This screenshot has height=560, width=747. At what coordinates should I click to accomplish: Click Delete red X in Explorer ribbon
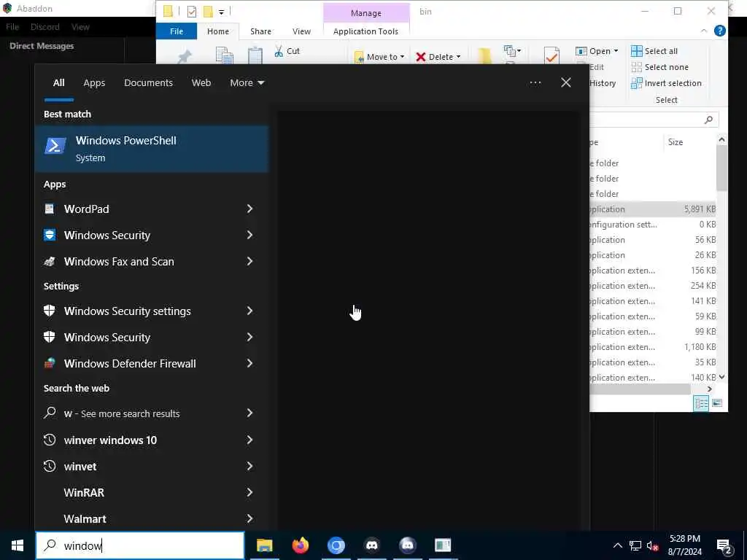[x=421, y=57]
